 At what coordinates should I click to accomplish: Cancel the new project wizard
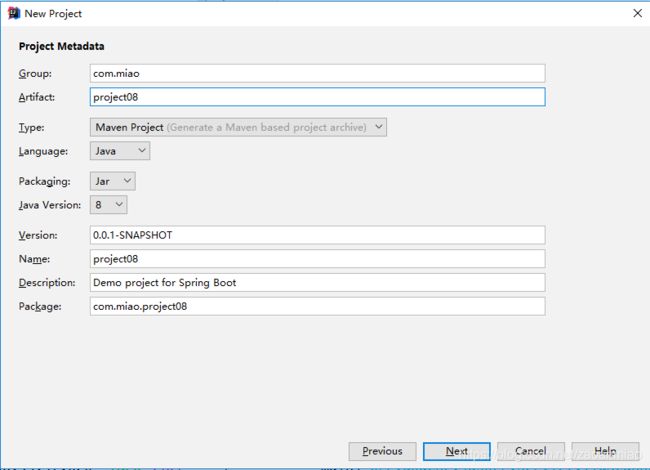pos(531,451)
